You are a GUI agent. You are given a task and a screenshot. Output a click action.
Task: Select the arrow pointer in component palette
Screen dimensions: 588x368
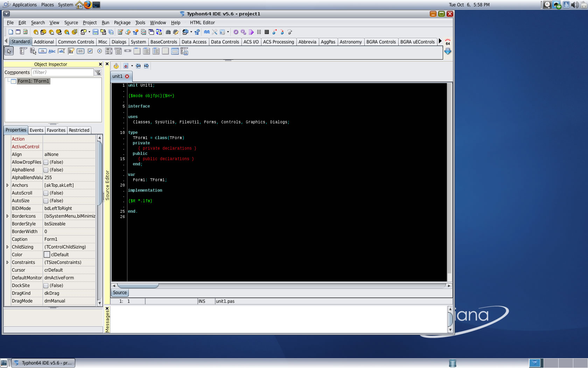(9, 51)
